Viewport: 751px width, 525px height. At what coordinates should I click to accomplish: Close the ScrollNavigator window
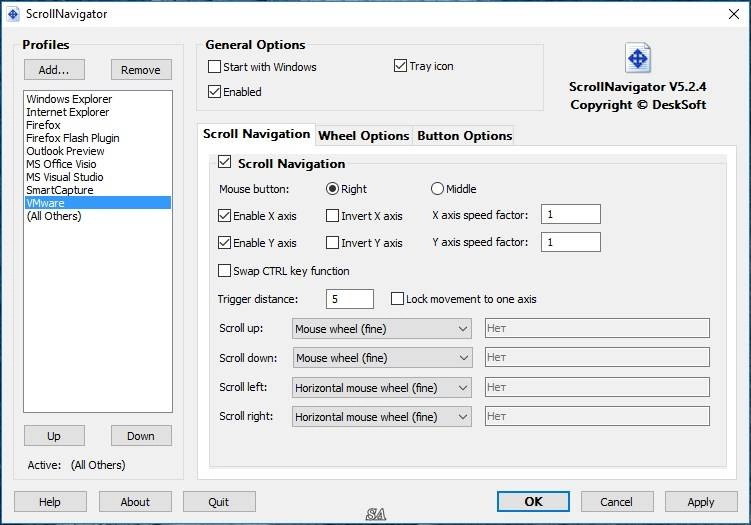(x=733, y=14)
